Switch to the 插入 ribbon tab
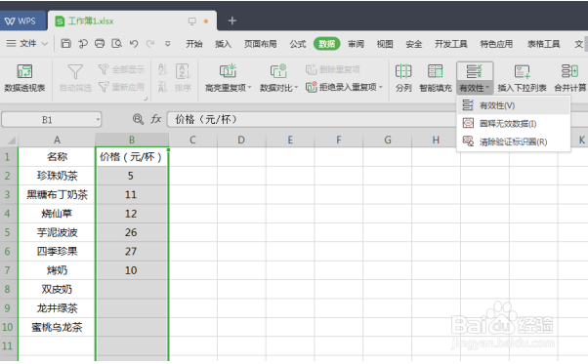The width and height of the screenshot is (588, 364). point(223,44)
